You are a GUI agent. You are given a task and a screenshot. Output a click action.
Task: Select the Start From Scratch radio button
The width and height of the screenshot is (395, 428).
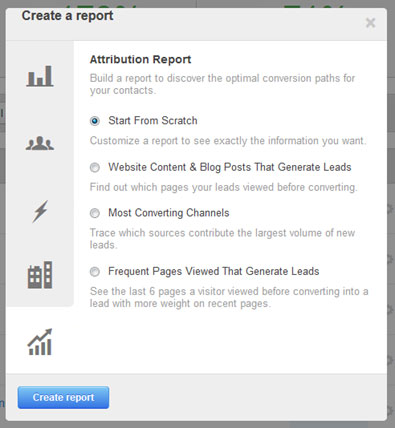point(95,121)
